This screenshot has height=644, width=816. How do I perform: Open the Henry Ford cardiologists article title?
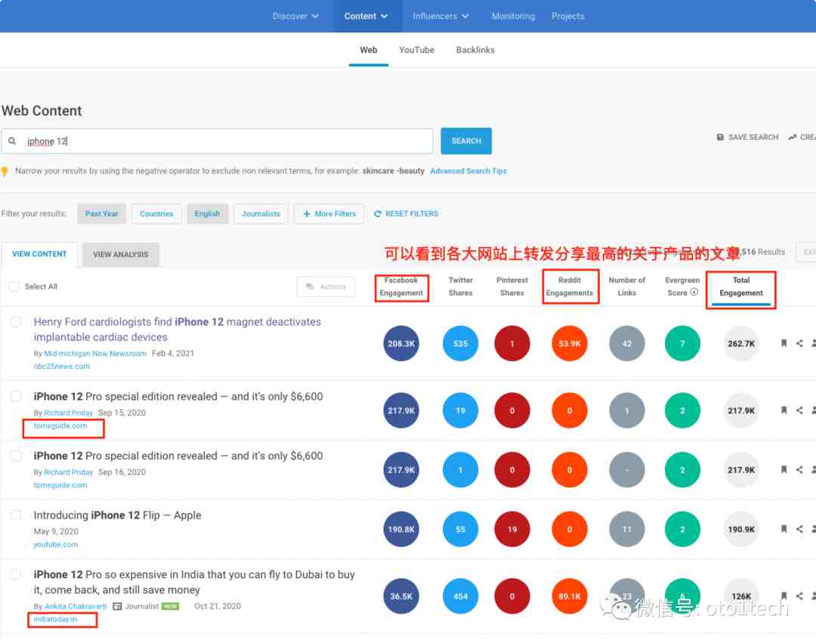pyautogui.click(x=178, y=330)
